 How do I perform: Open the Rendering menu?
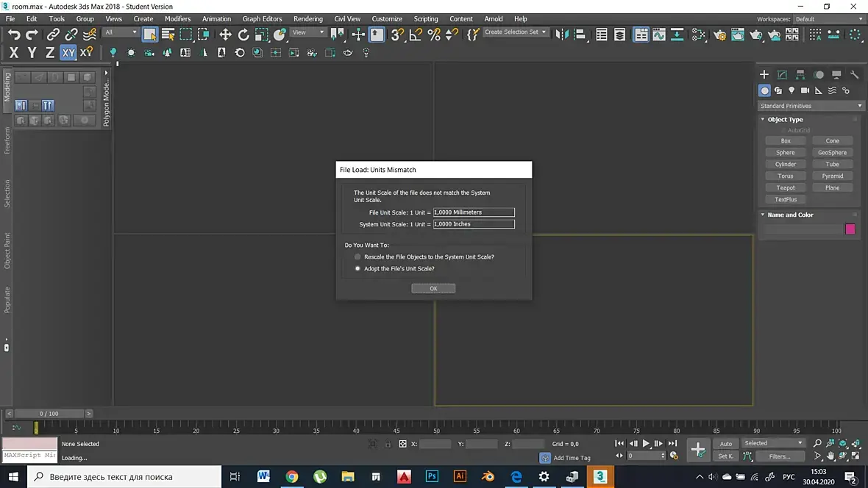point(307,18)
